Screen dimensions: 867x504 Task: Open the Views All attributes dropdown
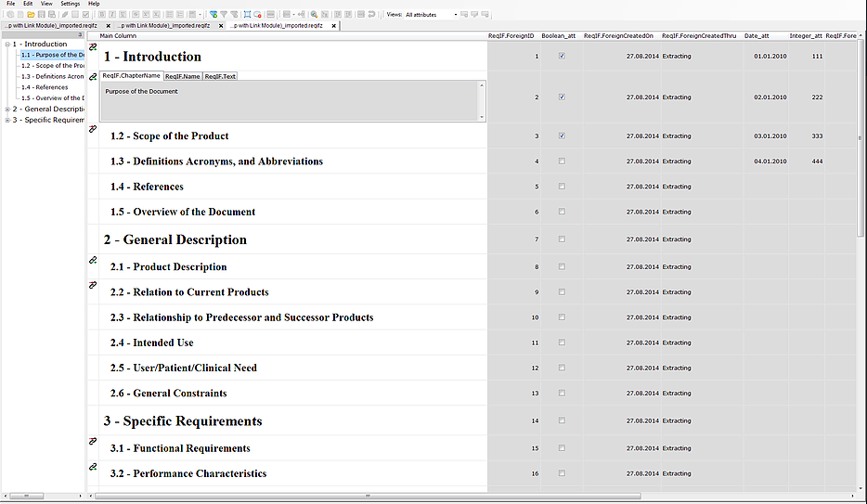pyautogui.click(x=432, y=15)
